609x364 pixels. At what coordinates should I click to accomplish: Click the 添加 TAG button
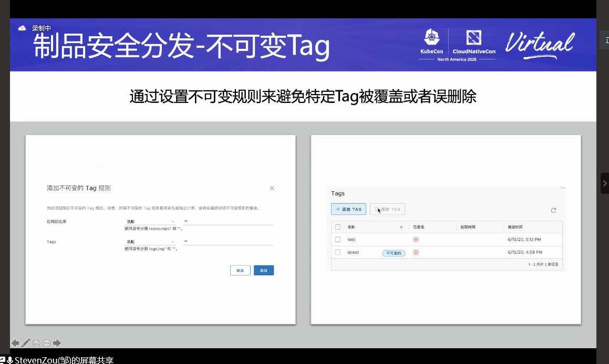click(x=348, y=209)
